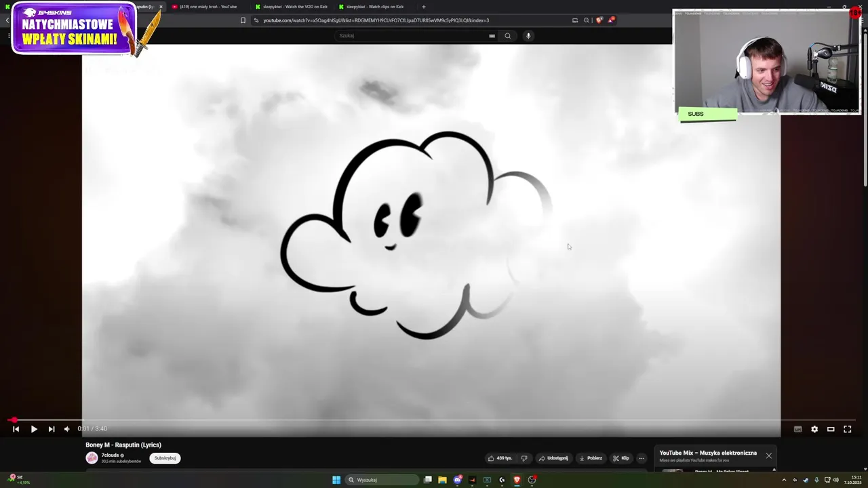Open Task View from the taskbar

[428, 480]
